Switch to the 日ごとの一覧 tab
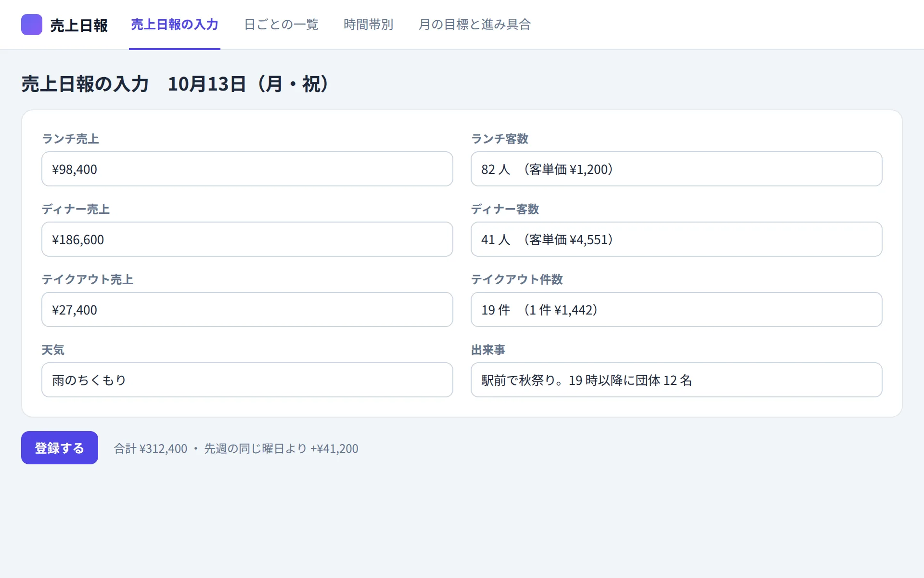The image size is (924, 578). click(282, 25)
